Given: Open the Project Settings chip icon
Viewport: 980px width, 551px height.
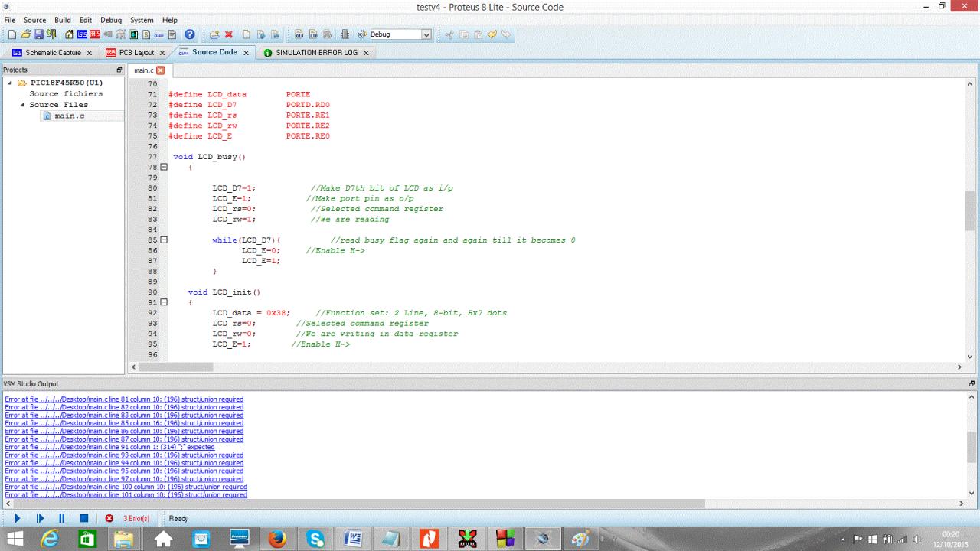Looking at the screenshot, I should (345, 34).
